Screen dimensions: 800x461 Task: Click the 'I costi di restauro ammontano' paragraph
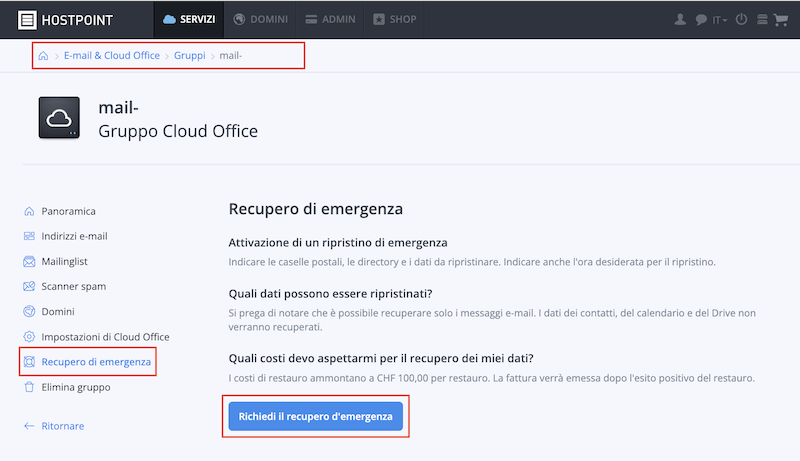(491, 378)
